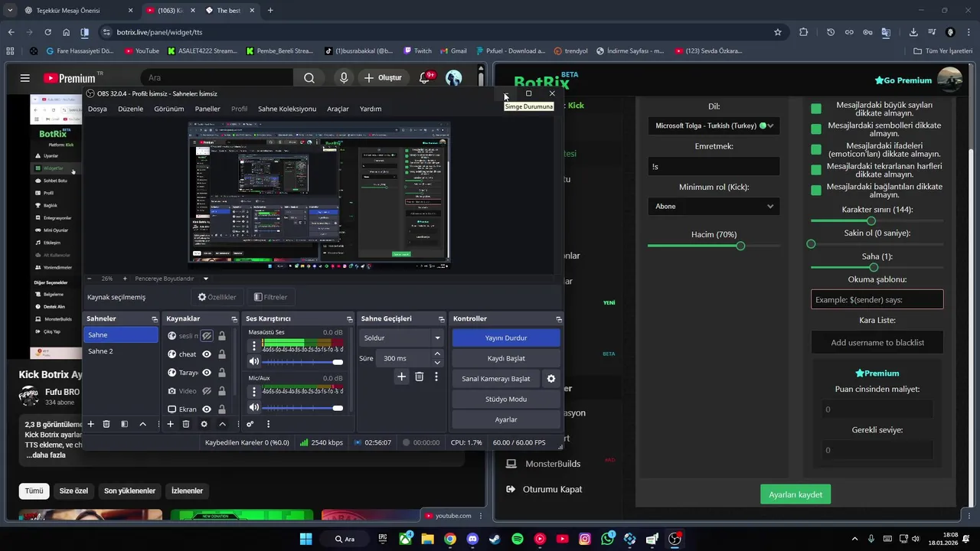Click the OBS Studio taskbar icon
Screen dimensions: 980x551
click(675, 539)
